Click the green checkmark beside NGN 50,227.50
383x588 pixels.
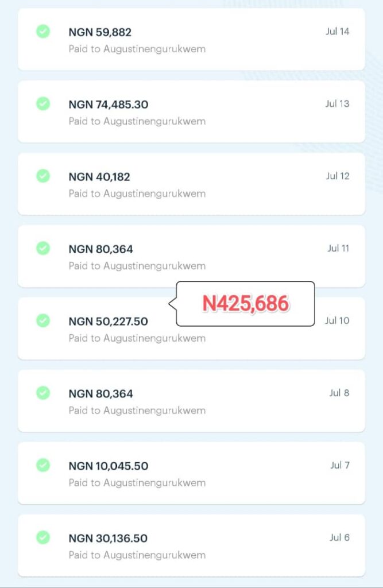coord(43,320)
